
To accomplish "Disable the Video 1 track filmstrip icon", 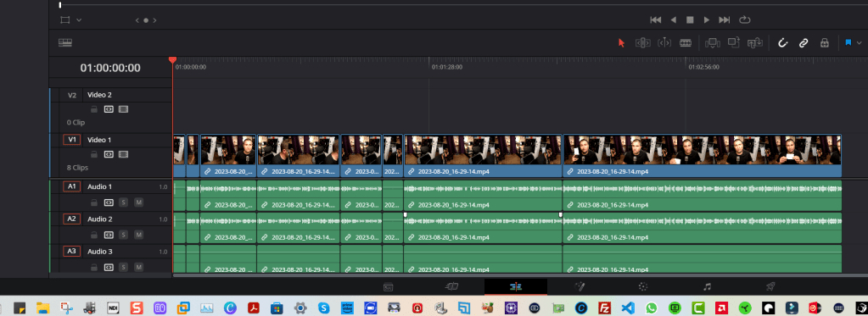I will point(123,154).
